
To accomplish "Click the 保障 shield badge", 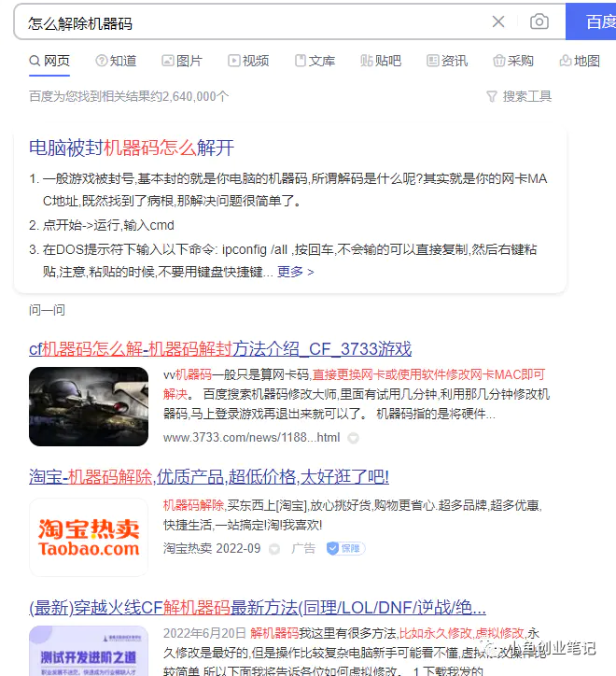I will pos(345,548).
